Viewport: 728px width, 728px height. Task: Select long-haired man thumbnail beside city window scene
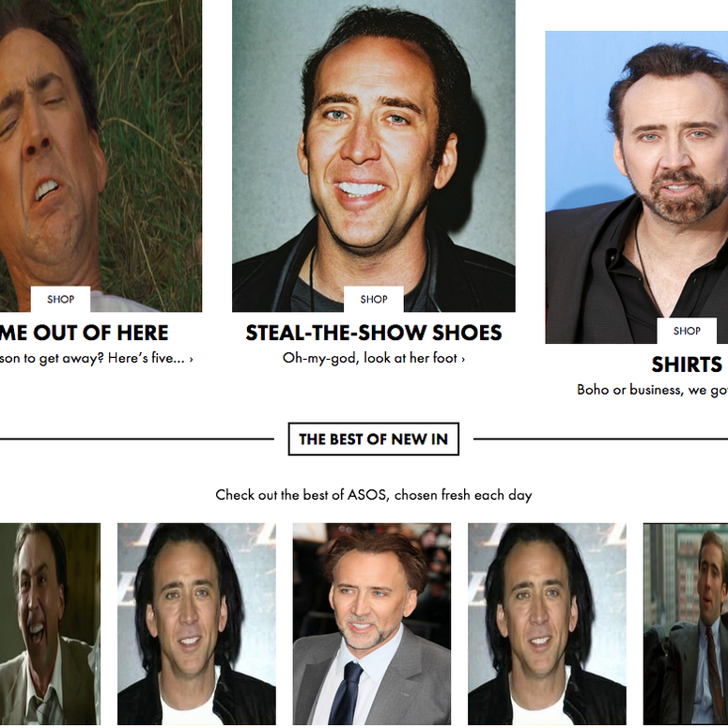tap(547, 624)
